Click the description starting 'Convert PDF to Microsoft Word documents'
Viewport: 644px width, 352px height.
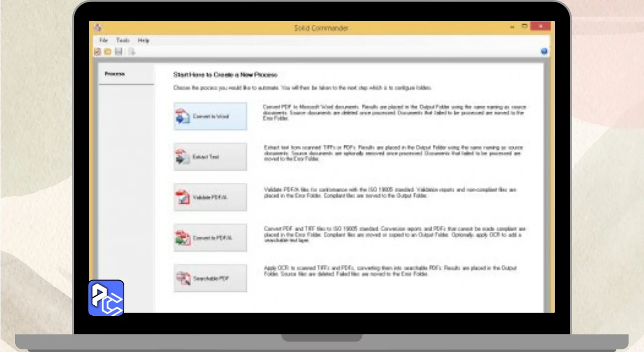[x=395, y=113]
